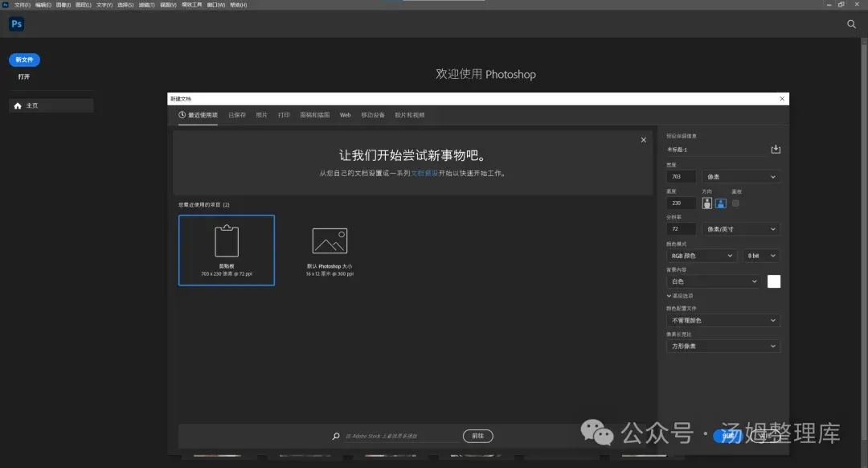
Task: Click the 打开 button in left sidebar
Action: coord(24,77)
